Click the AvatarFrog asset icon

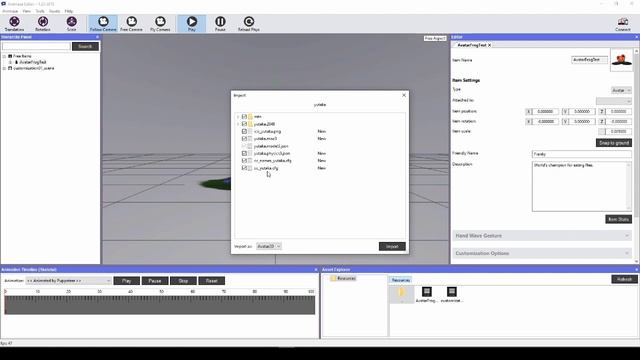click(427, 294)
